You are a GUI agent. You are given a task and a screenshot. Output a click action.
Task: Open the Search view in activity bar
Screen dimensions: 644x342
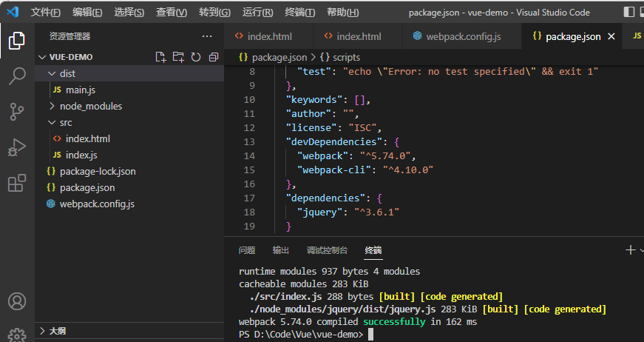tap(17, 76)
